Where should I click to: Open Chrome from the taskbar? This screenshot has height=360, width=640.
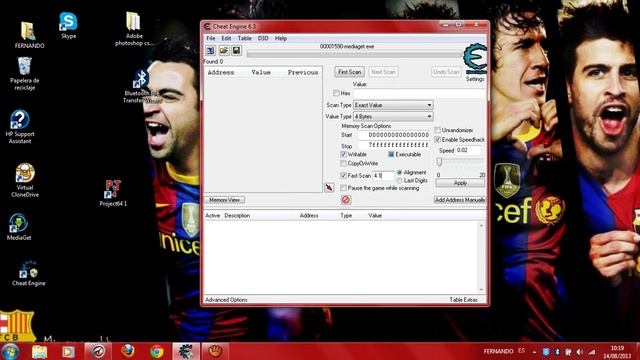pos(157,351)
